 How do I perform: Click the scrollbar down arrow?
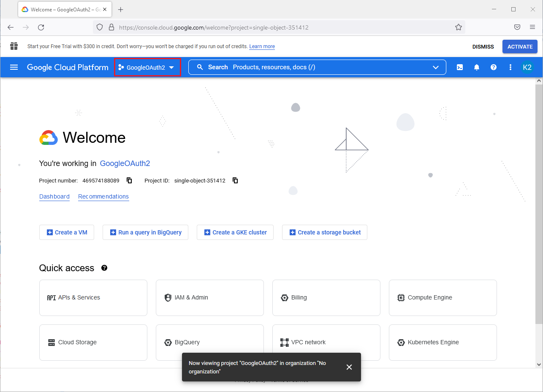(x=539, y=365)
